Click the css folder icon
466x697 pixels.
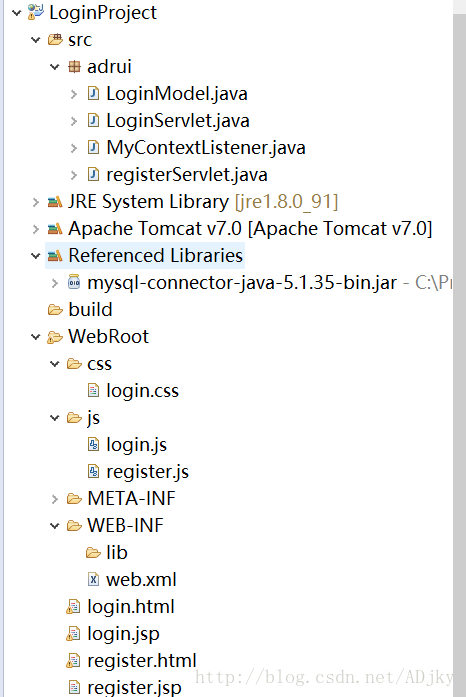click(74, 364)
